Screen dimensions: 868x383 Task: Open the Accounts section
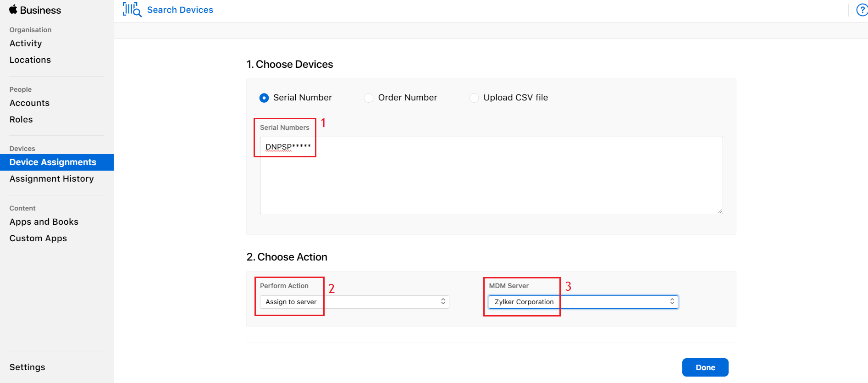pos(29,103)
